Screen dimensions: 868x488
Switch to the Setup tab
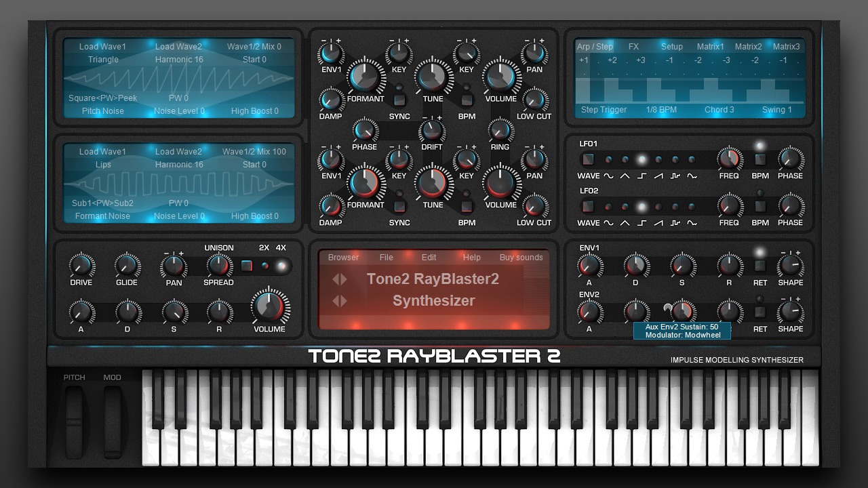672,47
